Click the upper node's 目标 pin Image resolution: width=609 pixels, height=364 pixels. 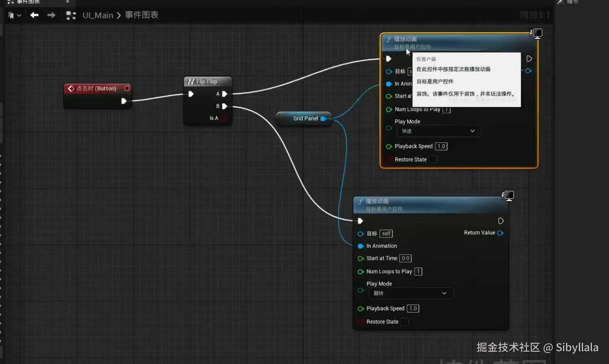click(389, 71)
